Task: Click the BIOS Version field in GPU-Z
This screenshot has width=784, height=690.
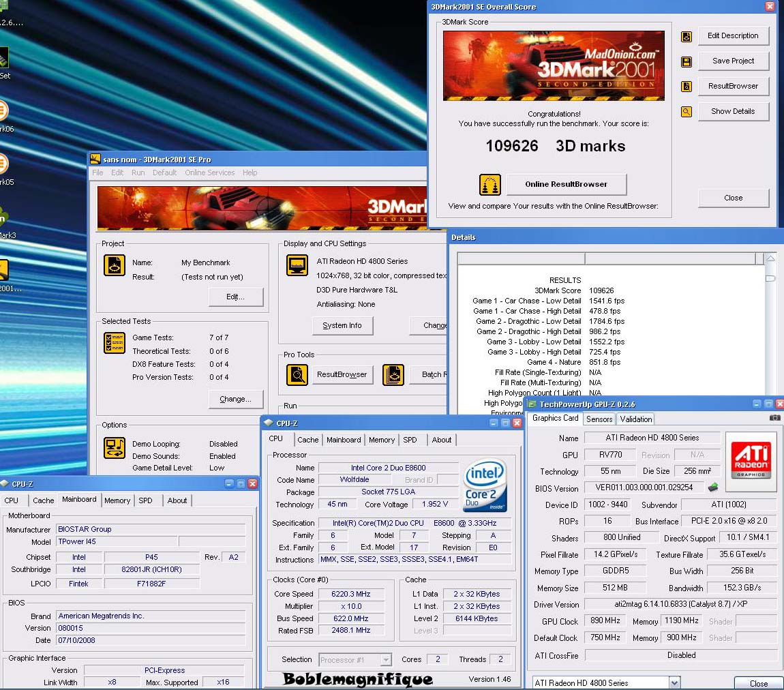Action: point(644,487)
